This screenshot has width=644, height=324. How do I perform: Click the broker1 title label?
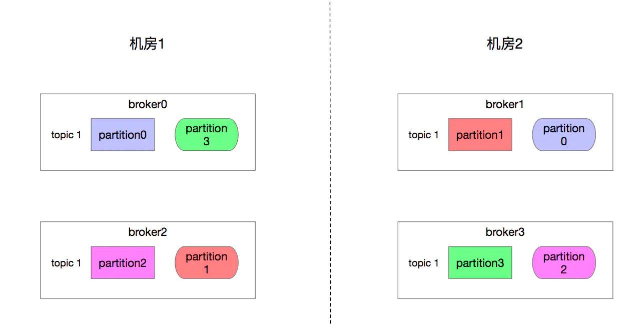(x=505, y=104)
